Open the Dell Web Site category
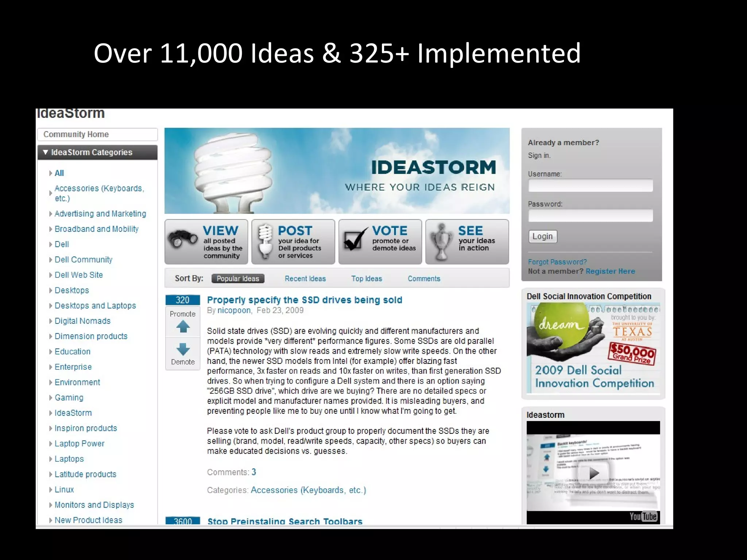 pos(79,275)
